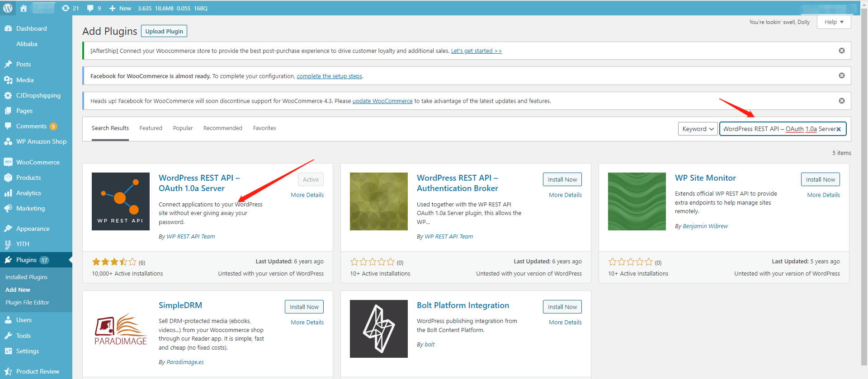Screen dimensions: 868x379
Task: Open the Bolt Platform Integration thumbnail
Action: tap(378, 329)
